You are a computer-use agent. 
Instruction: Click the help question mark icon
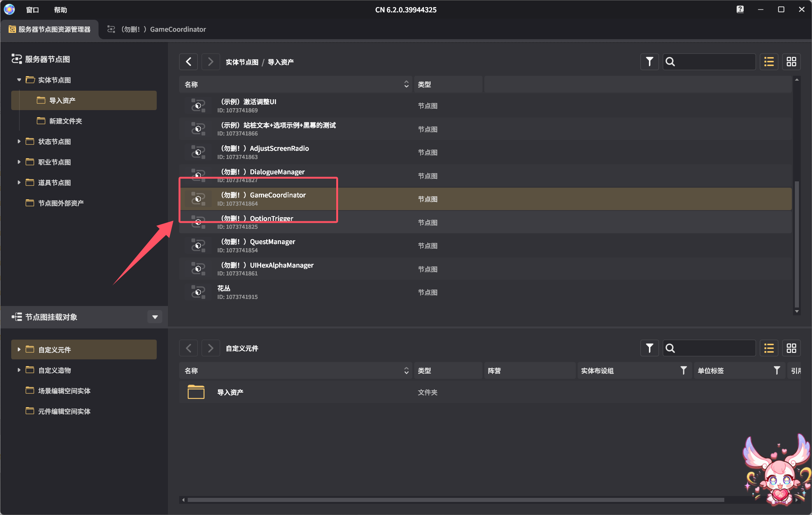pos(740,10)
